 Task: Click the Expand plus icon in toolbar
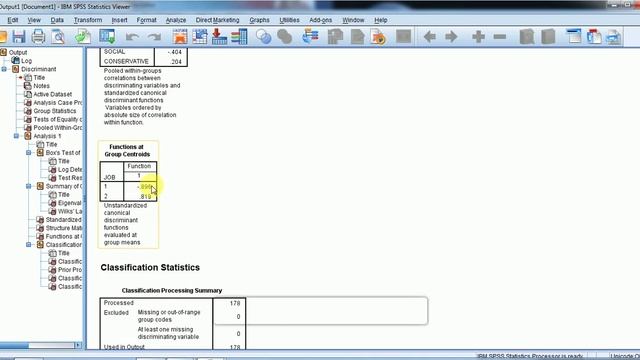point(478,37)
